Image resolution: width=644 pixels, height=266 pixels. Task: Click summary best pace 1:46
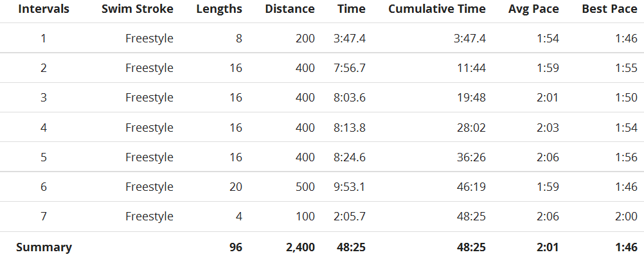(627, 247)
